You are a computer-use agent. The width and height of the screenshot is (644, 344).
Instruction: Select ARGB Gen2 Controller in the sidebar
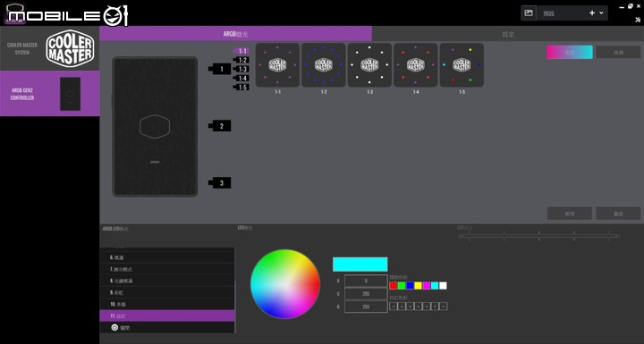tap(50, 94)
